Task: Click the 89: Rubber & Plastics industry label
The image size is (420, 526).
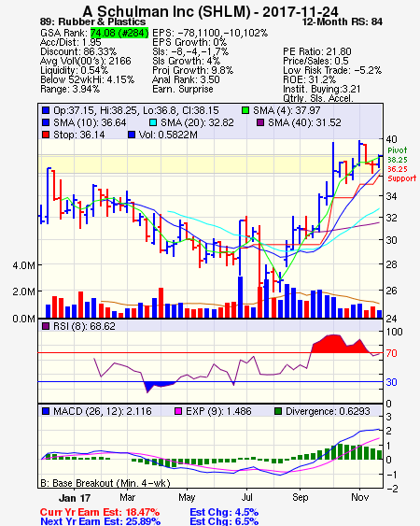Action: (92, 21)
